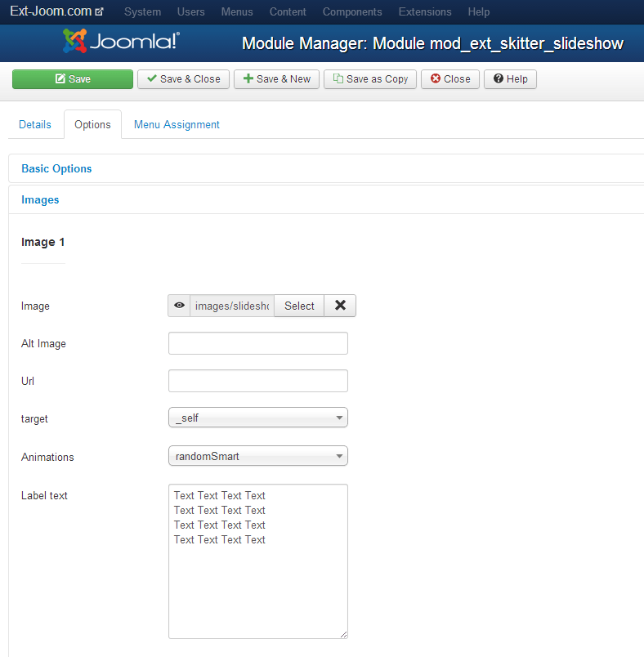Collapse the Images section header
Image resolution: width=644 pixels, height=657 pixels.
coord(40,200)
